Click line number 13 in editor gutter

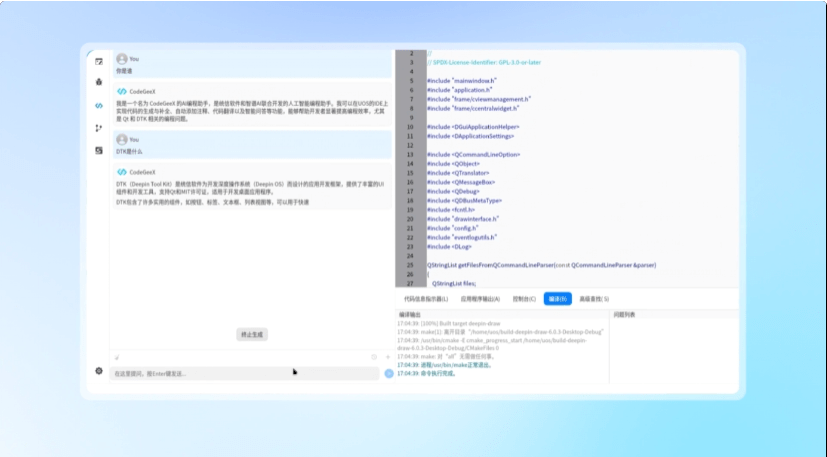point(410,155)
